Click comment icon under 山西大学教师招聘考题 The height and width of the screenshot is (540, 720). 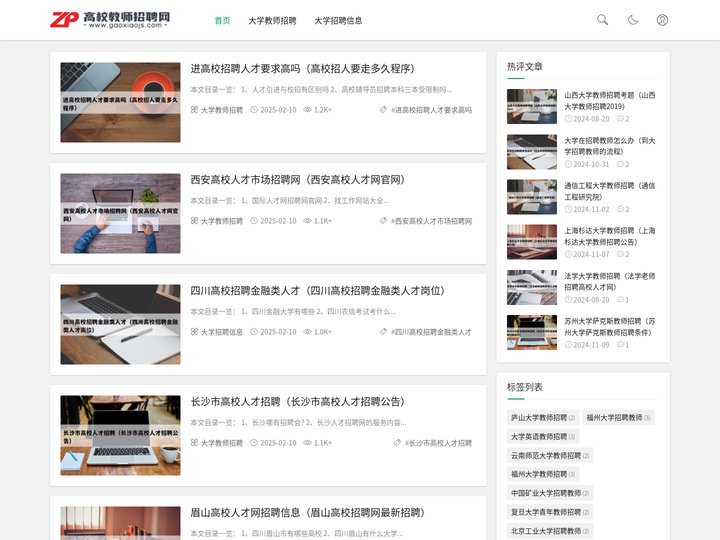(620, 119)
